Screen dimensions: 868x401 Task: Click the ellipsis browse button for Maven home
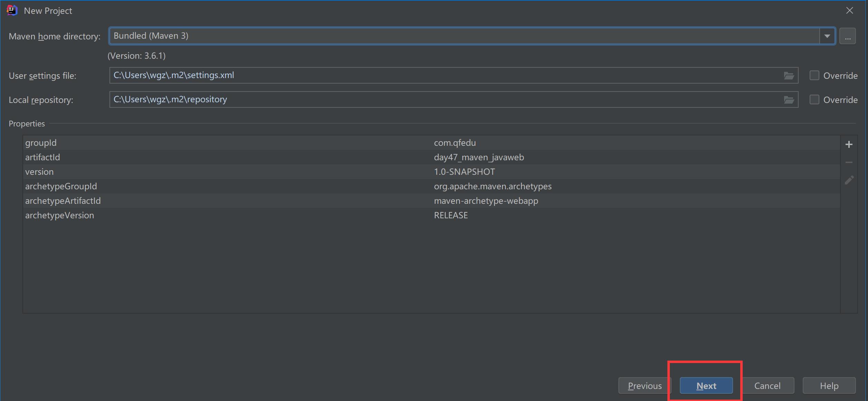coord(848,36)
